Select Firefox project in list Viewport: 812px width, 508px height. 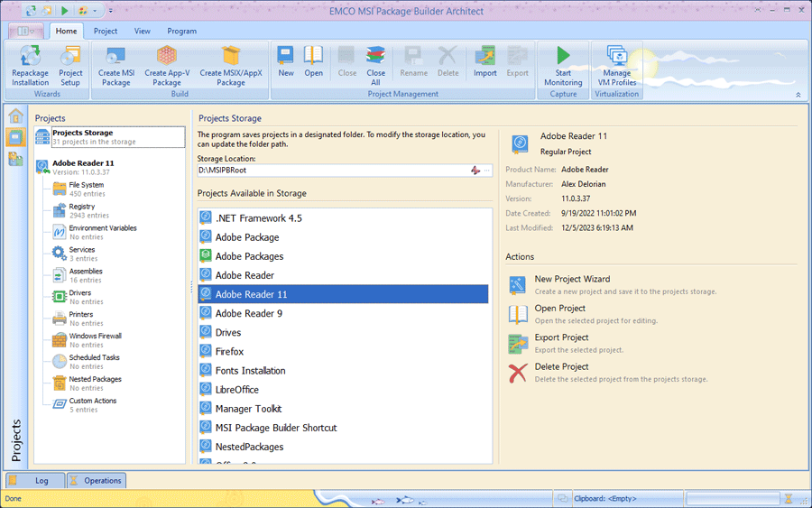(x=343, y=352)
